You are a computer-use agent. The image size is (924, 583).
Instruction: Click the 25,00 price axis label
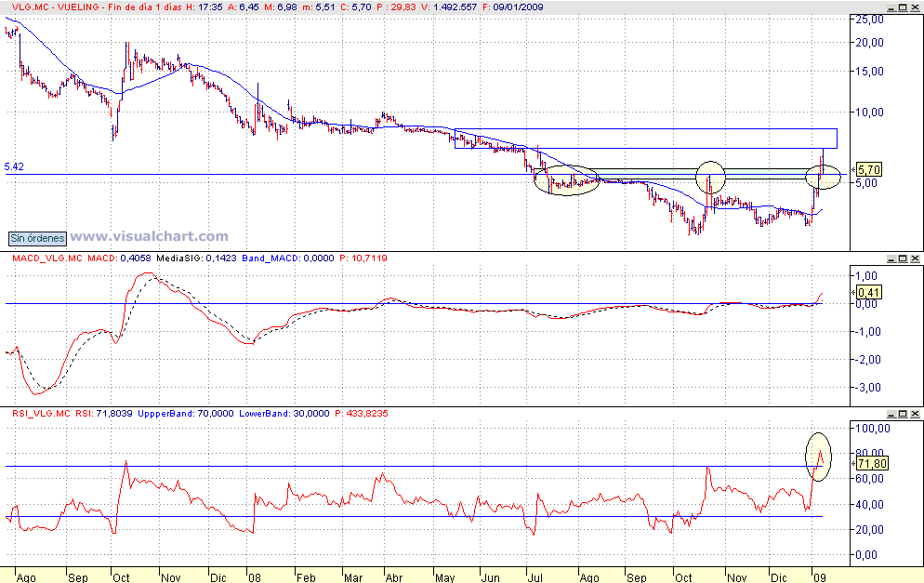(x=869, y=20)
